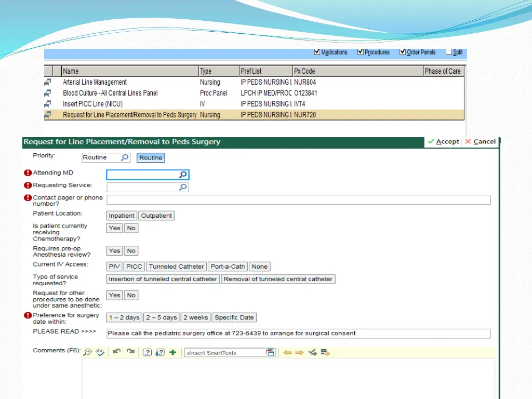Click the Attending MD required-field alert icon

tap(28, 172)
